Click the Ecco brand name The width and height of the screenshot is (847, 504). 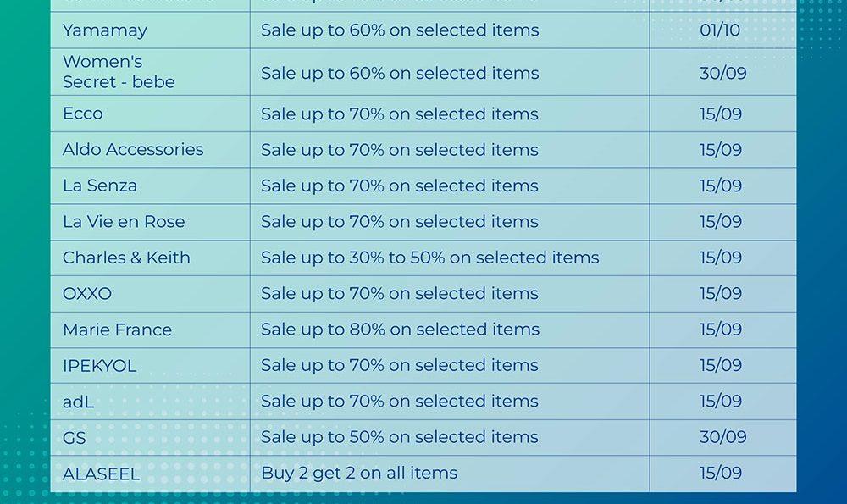[83, 114]
